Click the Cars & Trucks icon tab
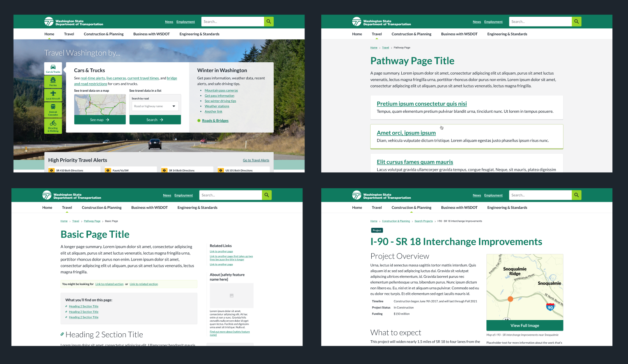The image size is (628, 364). [x=53, y=68]
